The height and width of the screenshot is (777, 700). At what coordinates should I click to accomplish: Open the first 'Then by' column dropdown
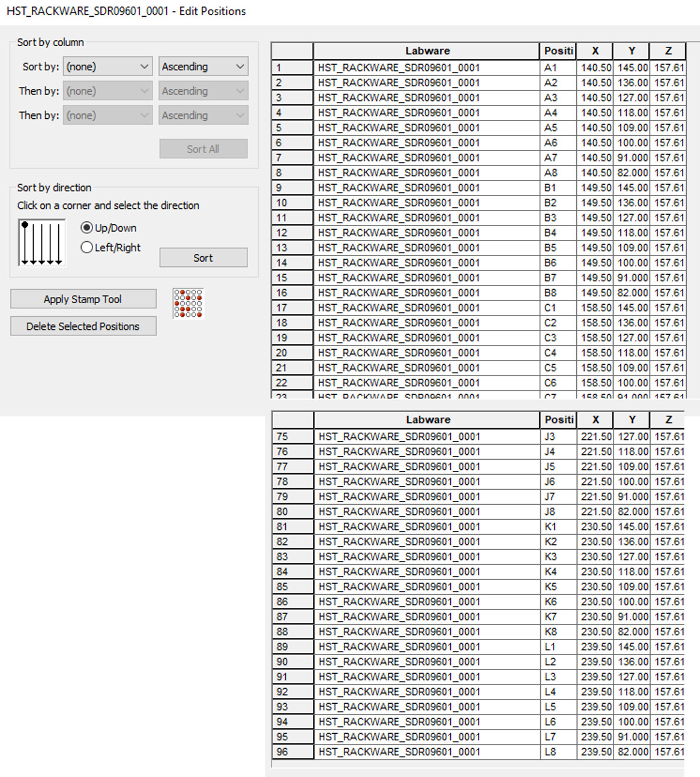pos(107,91)
